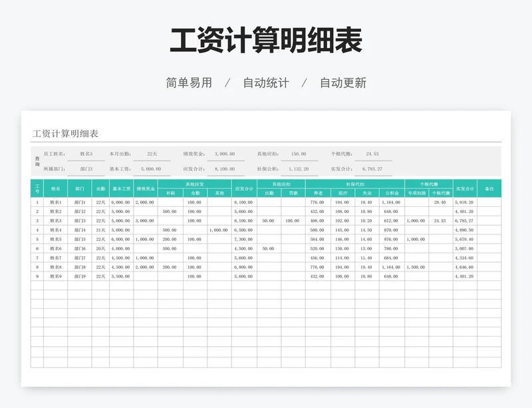This screenshot has height=408, width=532.
Task: Click the 简单易用 subtitle text
Action: [189, 83]
